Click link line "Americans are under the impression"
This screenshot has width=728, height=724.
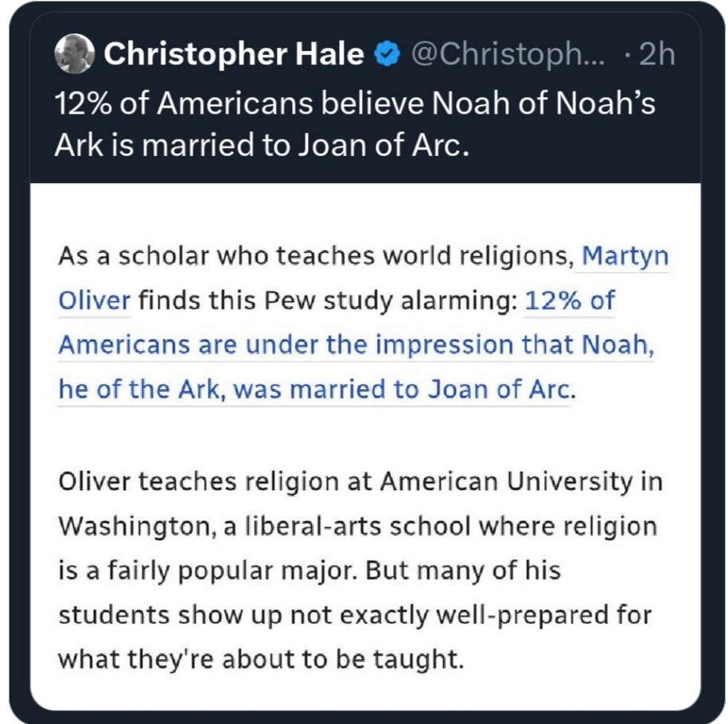point(356,344)
